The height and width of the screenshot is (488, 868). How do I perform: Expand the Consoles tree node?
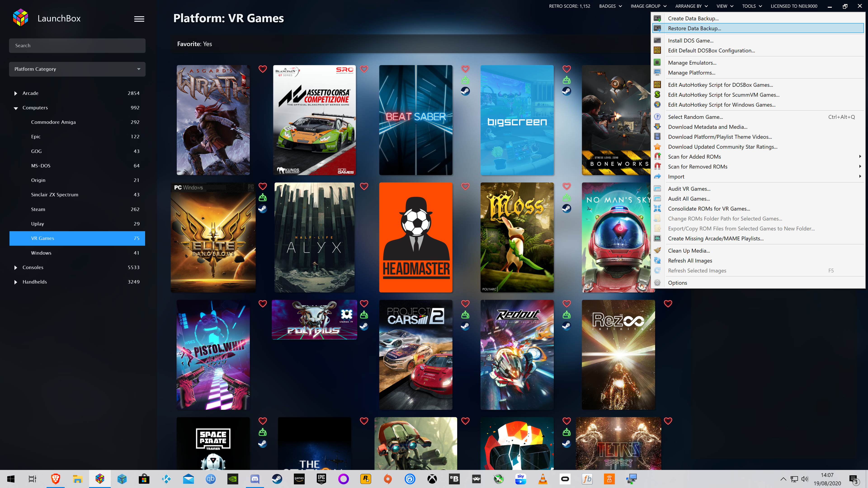point(16,267)
